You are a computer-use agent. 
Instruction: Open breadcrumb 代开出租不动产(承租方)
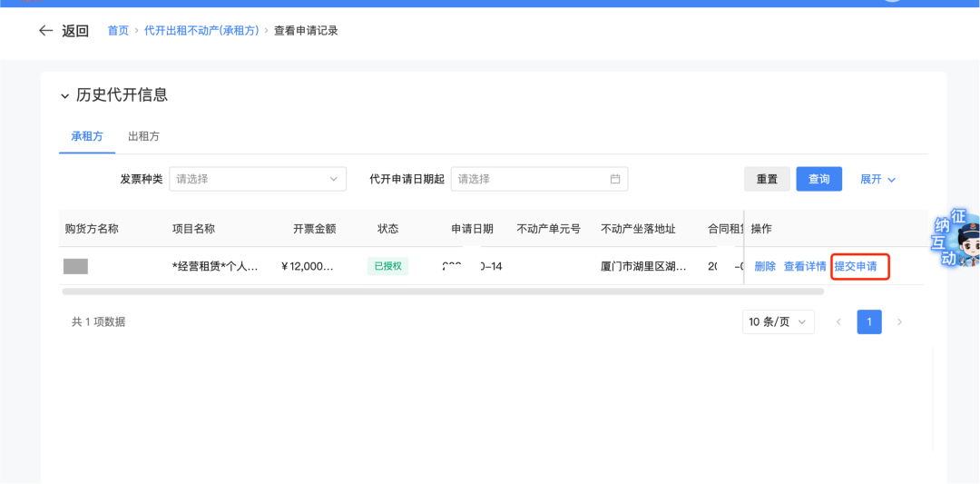tap(201, 31)
